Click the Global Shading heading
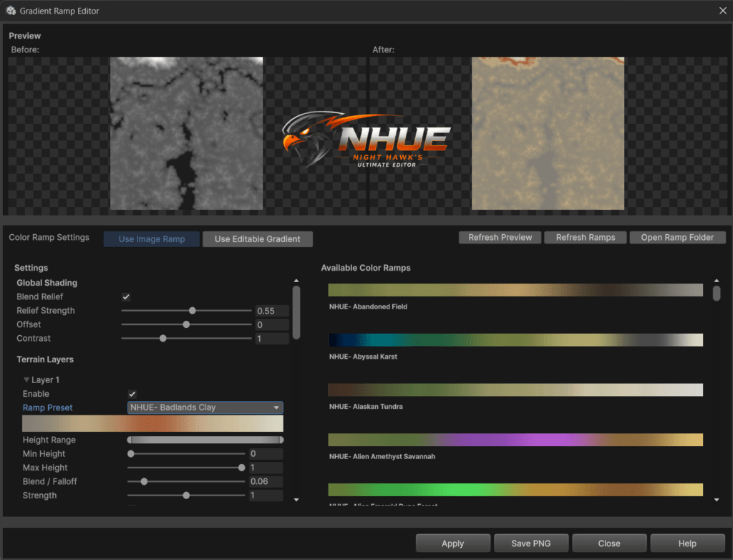The width and height of the screenshot is (733, 560). point(47,283)
